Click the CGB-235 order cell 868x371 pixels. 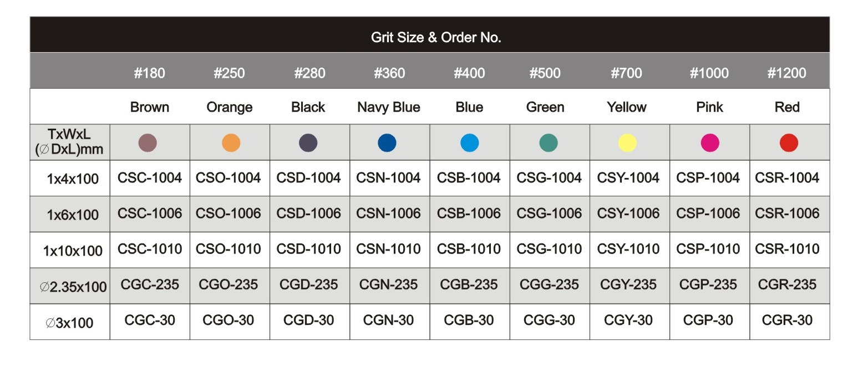pos(469,286)
